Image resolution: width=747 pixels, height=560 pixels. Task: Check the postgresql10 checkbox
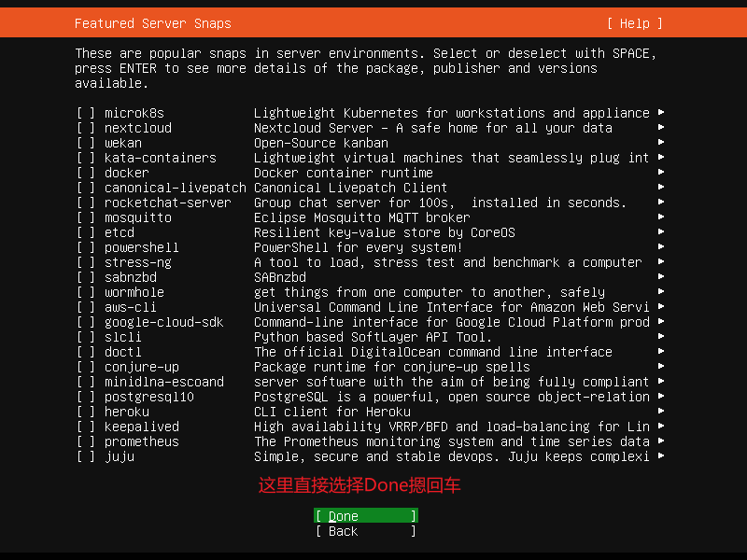(x=86, y=397)
